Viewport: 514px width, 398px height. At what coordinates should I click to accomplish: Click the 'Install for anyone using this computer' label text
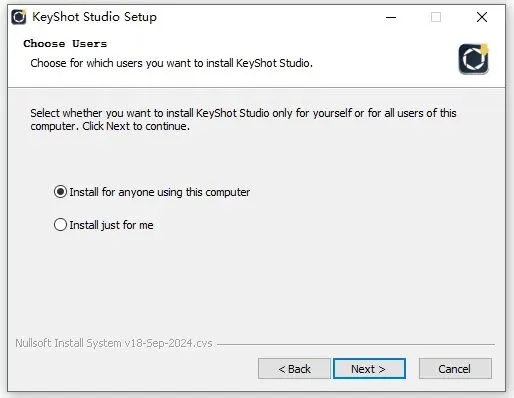[160, 192]
